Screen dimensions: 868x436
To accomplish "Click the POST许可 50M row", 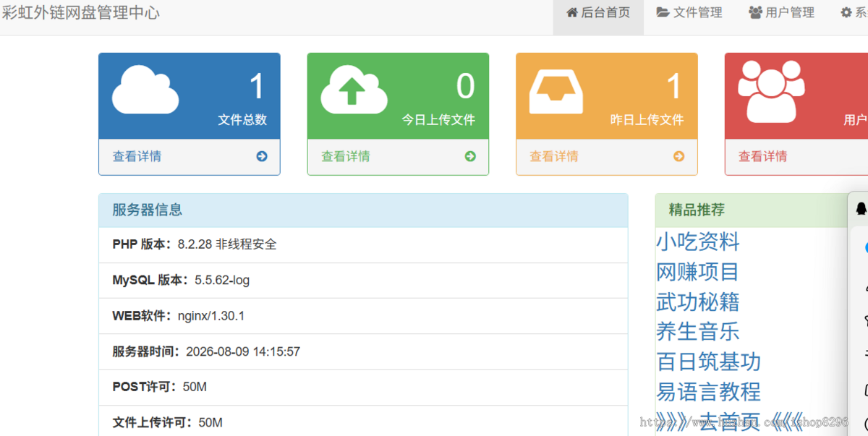I will tap(363, 388).
